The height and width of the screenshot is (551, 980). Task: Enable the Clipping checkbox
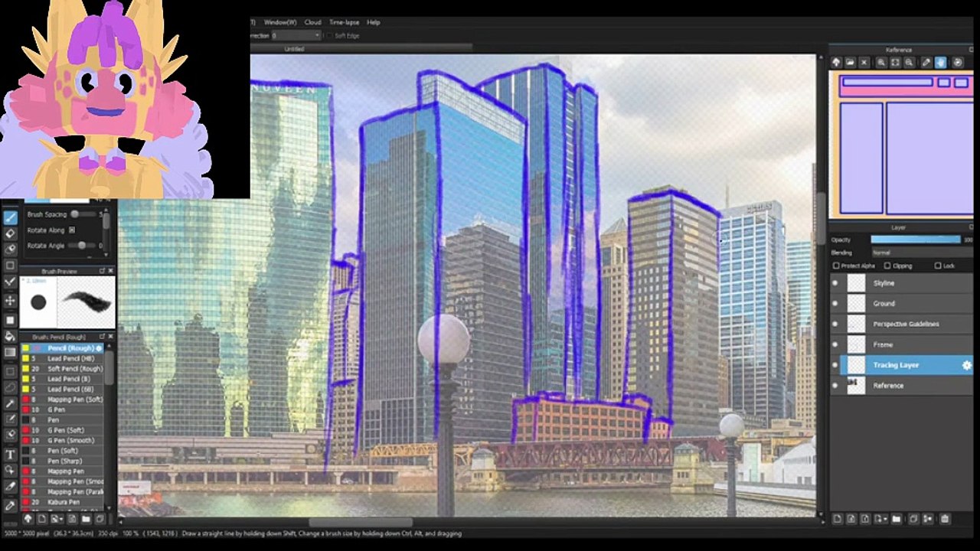pyautogui.click(x=887, y=266)
